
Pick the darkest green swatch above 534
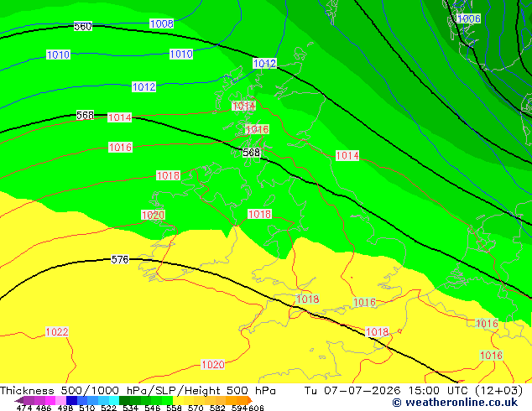[124, 400]
